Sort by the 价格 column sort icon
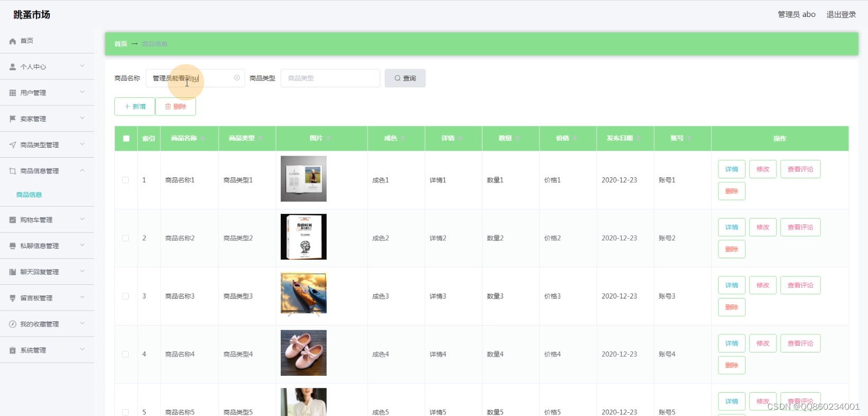 pos(574,138)
